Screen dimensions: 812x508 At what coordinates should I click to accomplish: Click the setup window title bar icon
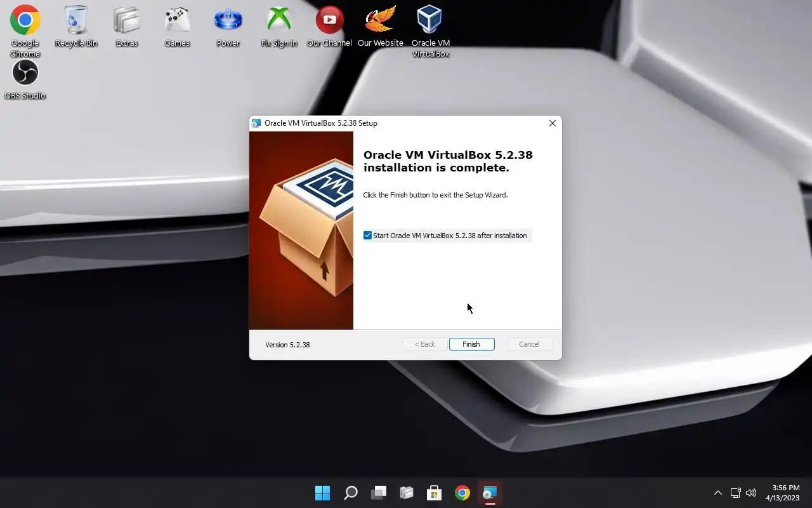click(x=256, y=123)
